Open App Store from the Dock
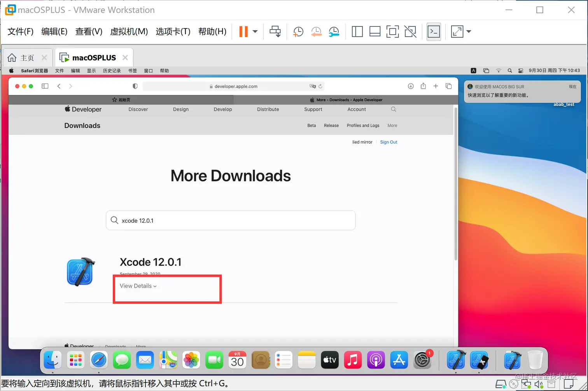The height and width of the screenshot is (391, 588). coord(399,360)
